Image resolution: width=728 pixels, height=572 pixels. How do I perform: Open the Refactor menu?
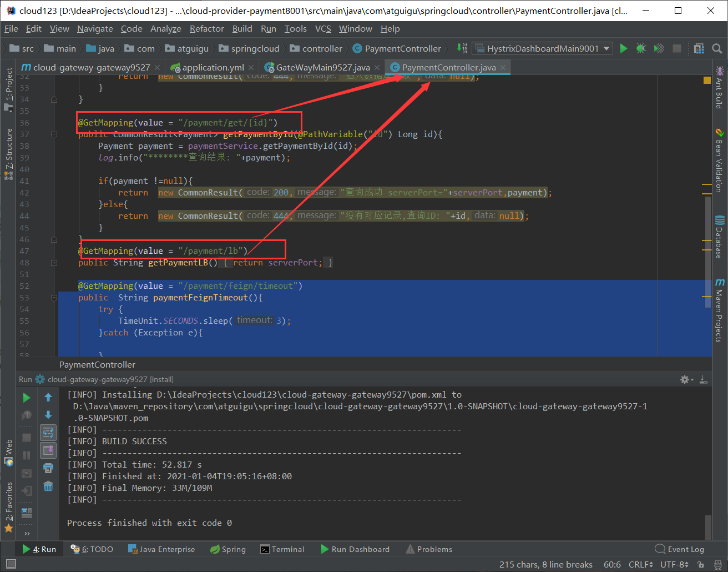click(207, 29)
